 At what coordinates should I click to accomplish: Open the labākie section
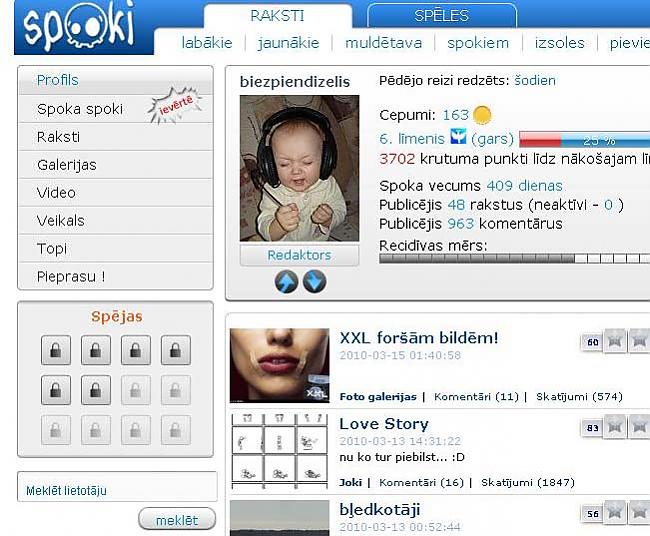coord(207,43)
